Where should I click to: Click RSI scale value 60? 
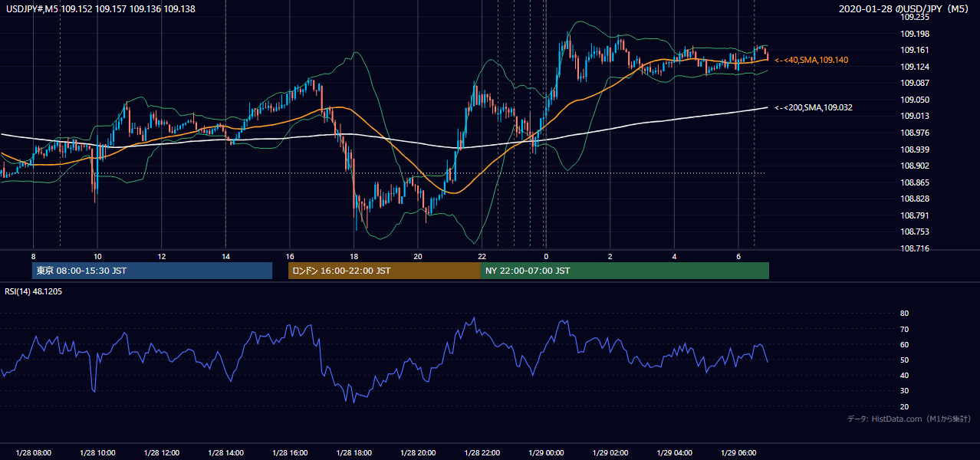tap(905, 344)
